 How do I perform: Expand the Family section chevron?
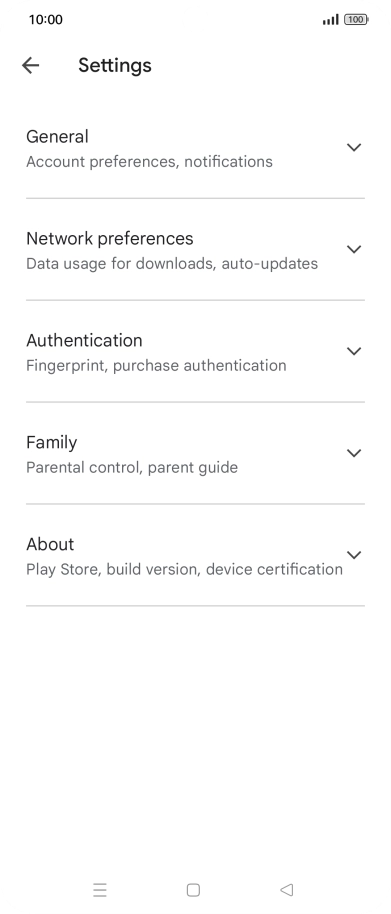click(x=354, y=453)
